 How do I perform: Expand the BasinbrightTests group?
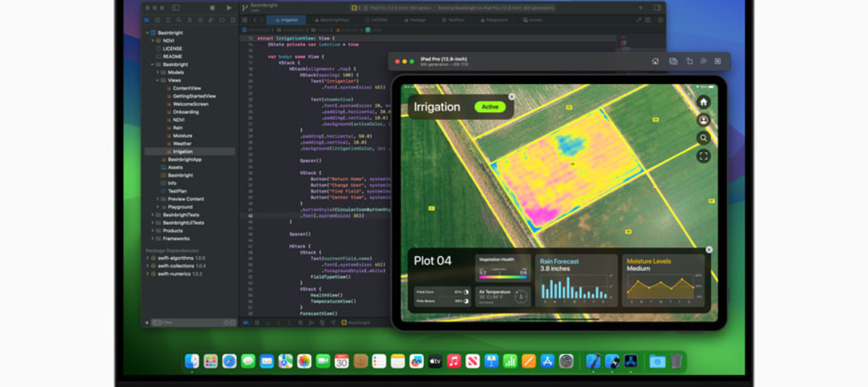[x=153, y=215]
